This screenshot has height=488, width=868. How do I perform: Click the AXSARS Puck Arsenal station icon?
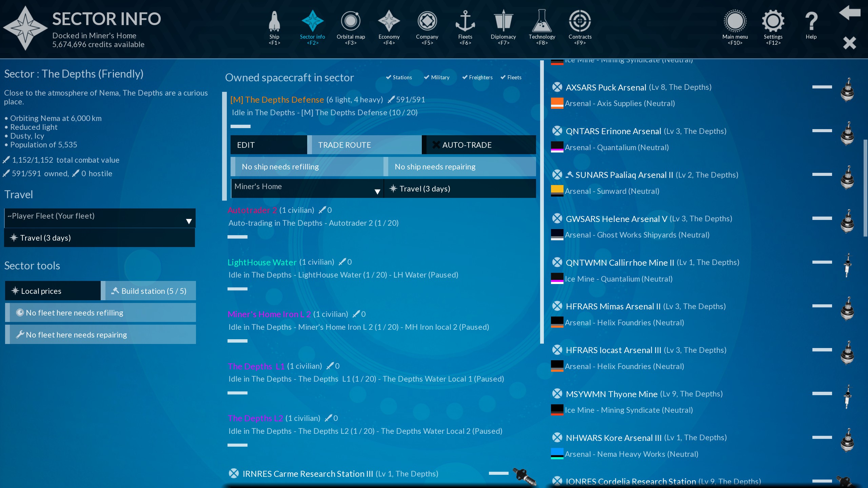[847, 90]
